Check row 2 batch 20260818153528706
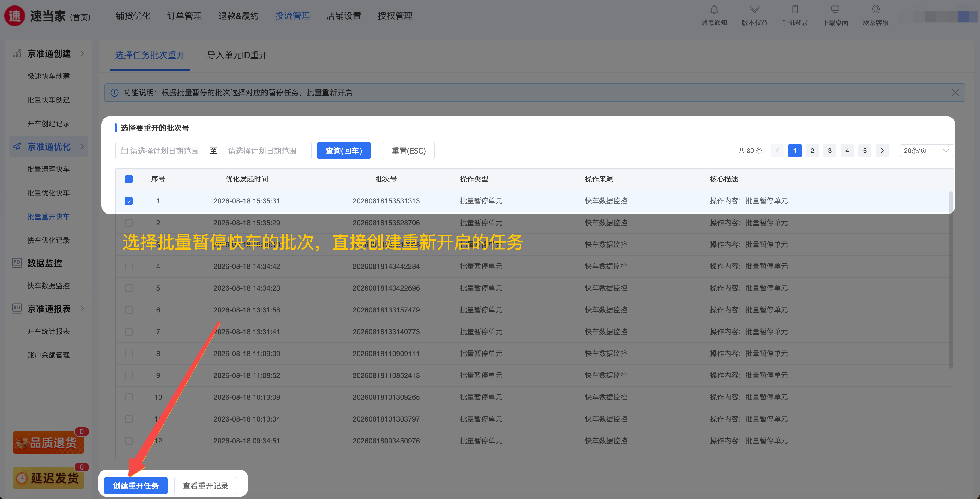This screenshot has width=980, height=499. [x=129, y=223]
